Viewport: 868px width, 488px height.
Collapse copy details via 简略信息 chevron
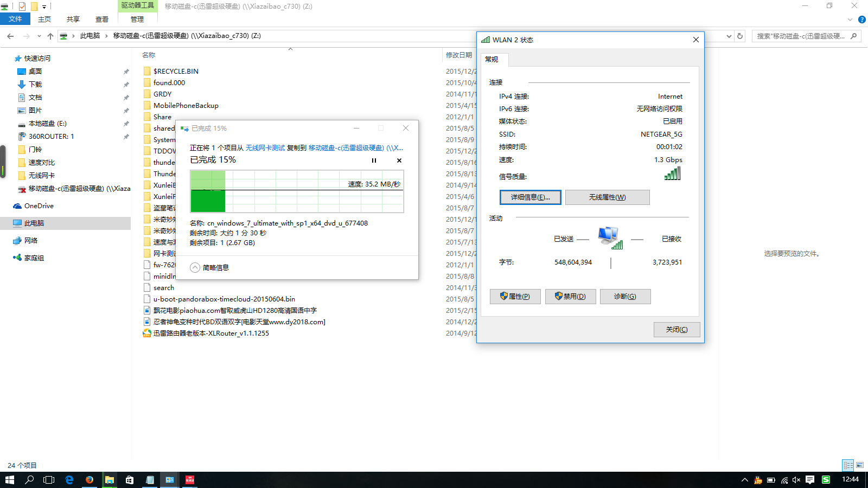(x=195, y=267)
